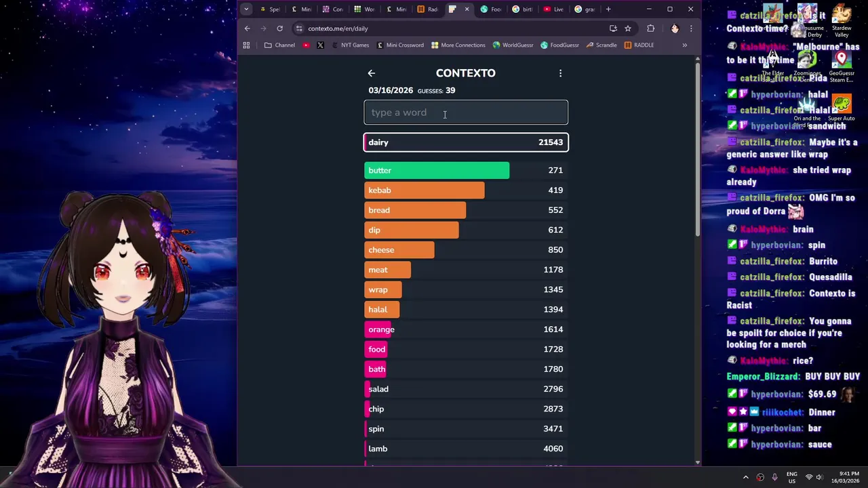Expand the bookmarks overflow chevron
This screenshot has height=488, width=868.
click(684, 45)
